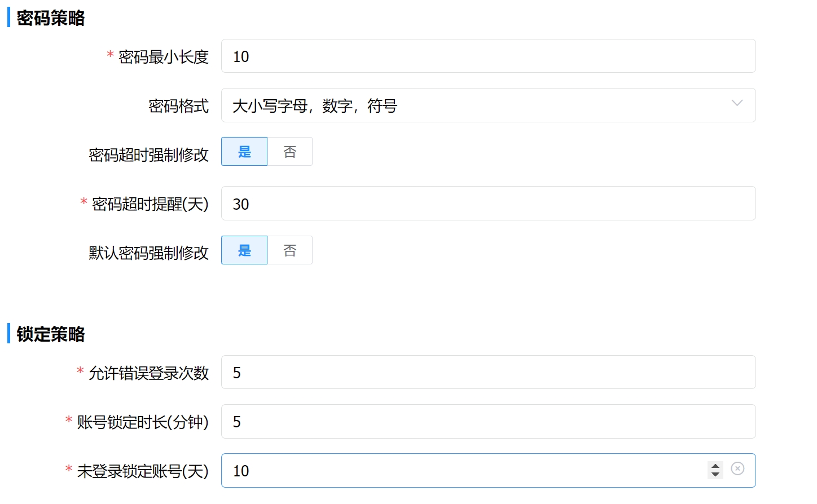This screenshot has width=817, height=504.
Task: Click the 未登录锁定账号(天) number field
Action: [463, 471]
